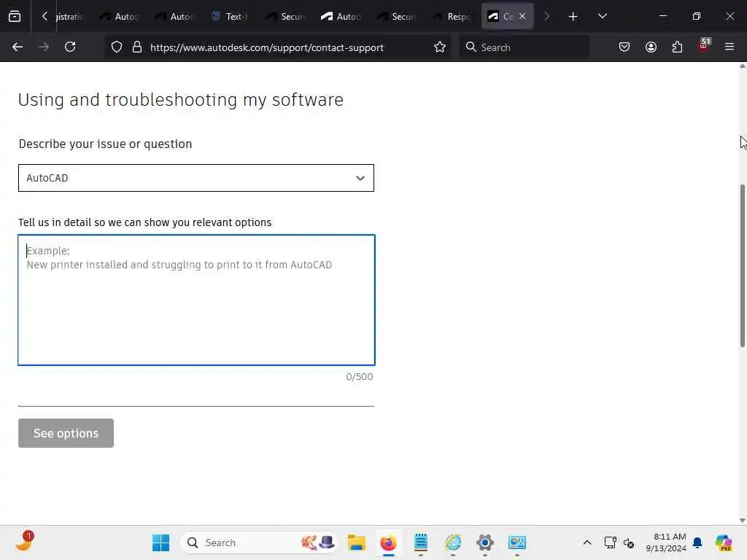View site security lock info
747x560 pixels.
(x=137, y=47)
